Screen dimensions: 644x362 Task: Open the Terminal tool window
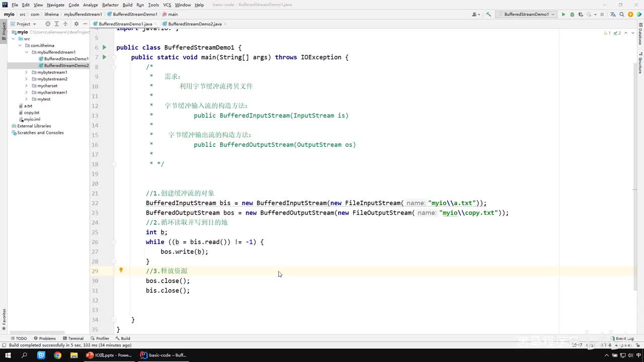tap(72, 338)
